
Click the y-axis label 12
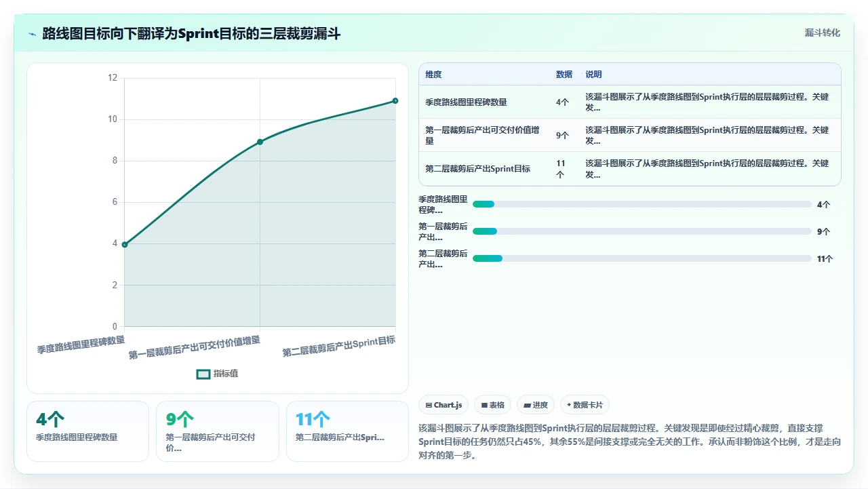click(x=113, y=78)
